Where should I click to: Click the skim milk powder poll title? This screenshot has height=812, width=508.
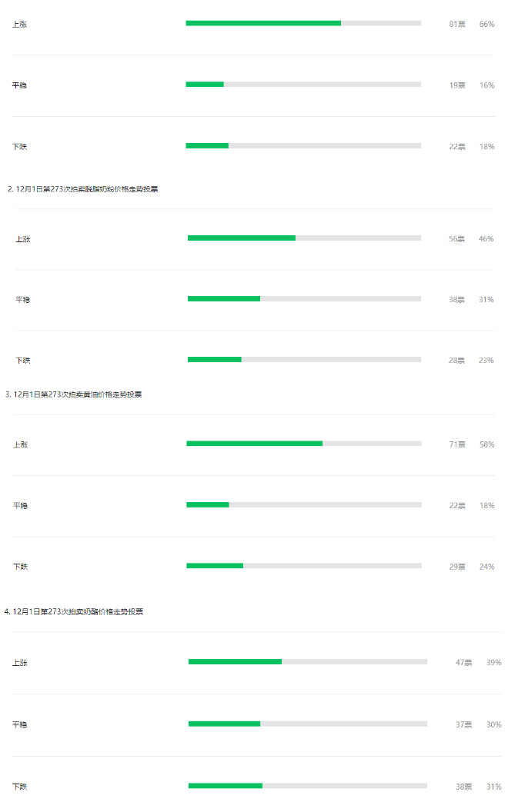coord(83,188)
